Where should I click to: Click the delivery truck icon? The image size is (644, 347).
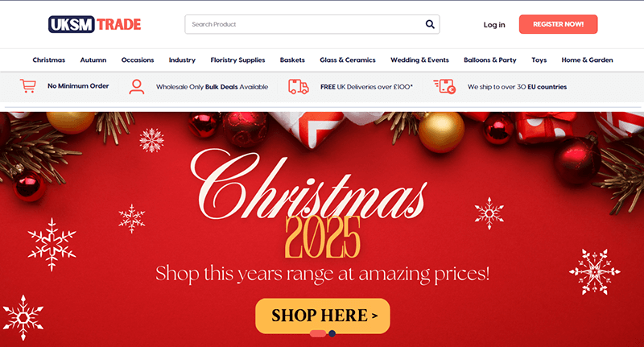coord(298,87)
